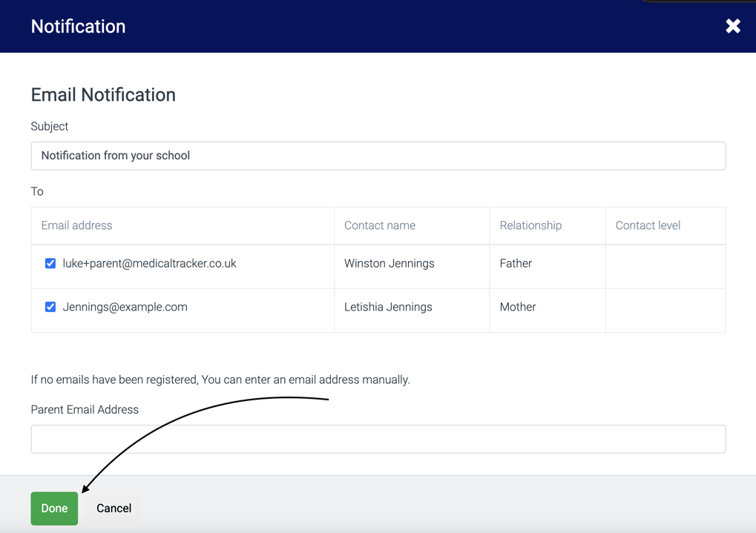756x533 pixels.
Task: Select the Winston Jennings contact name
Action: coord(389,263)
